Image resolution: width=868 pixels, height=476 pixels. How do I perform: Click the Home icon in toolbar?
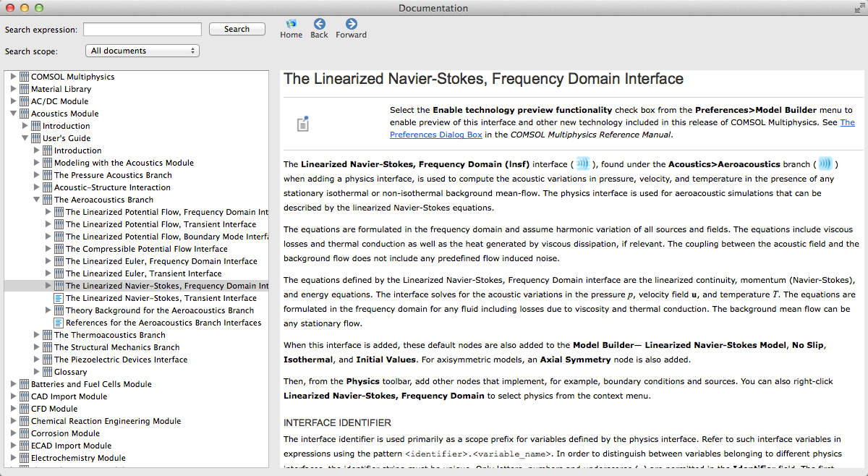(291, 24)
